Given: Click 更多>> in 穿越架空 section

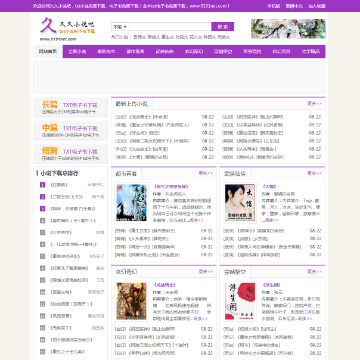Looking at the screenshot, I should click(x=314, y=272).
